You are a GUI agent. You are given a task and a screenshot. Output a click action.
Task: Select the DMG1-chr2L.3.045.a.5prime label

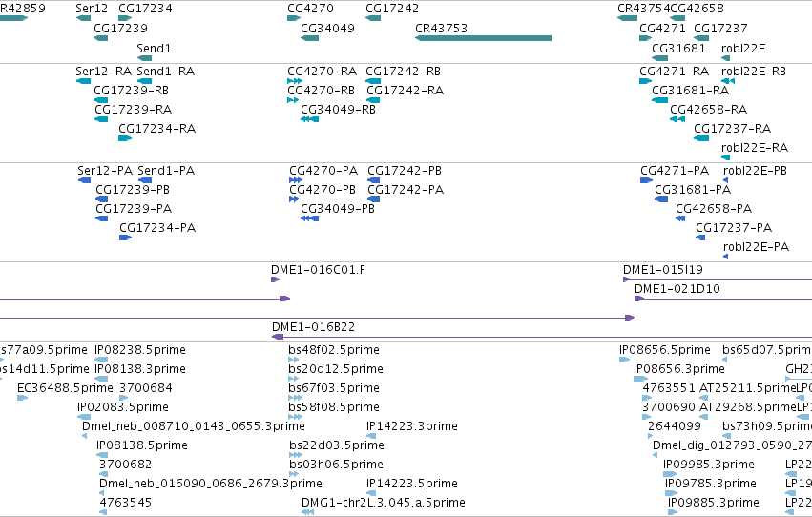click(x=384, y=503)
